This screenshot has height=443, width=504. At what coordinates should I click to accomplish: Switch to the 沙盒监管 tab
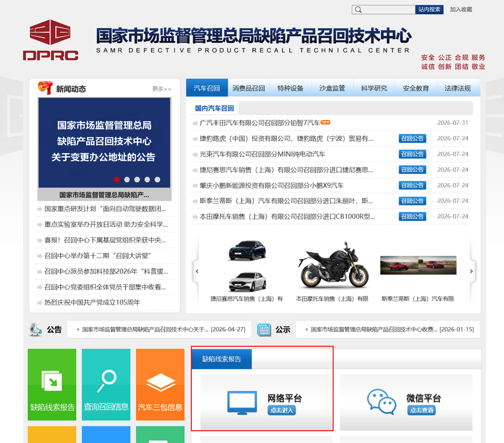[x=332, y=88]
